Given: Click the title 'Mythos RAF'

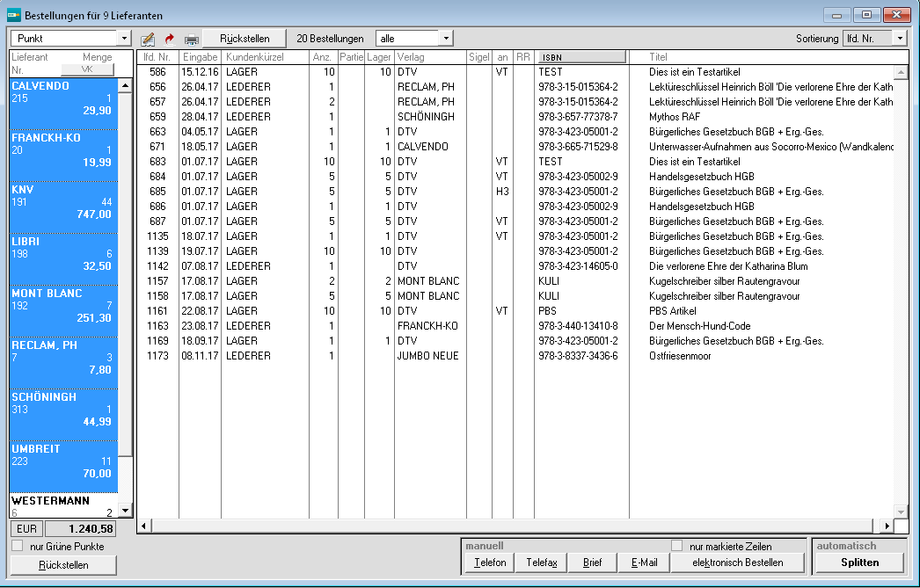Looking at the screenshot, I should tap(674, 117).
